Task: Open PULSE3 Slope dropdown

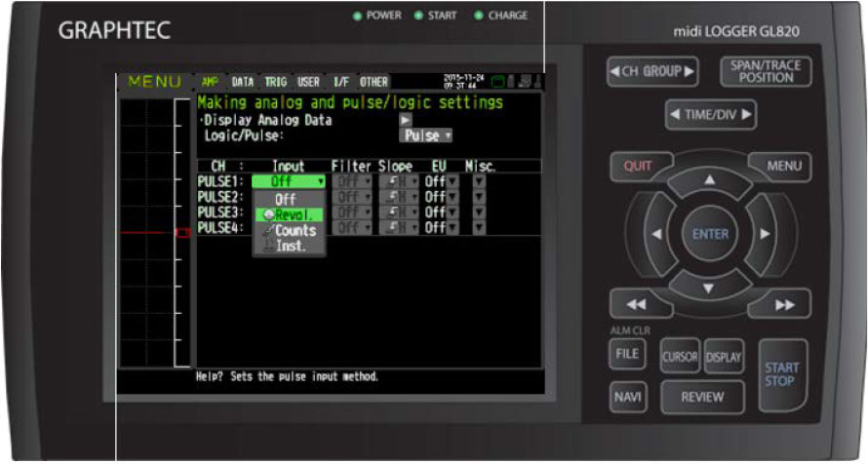Action: (x=399, y=212)
